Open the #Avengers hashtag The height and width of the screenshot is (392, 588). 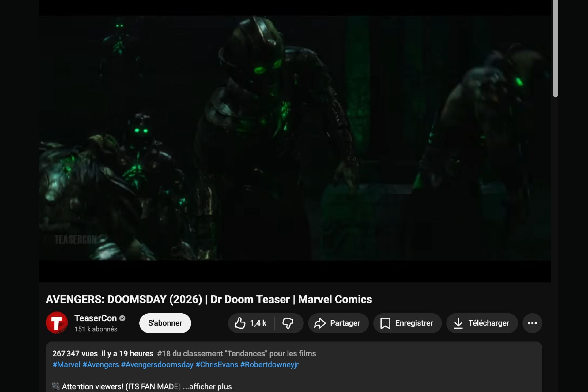[101, 365]
